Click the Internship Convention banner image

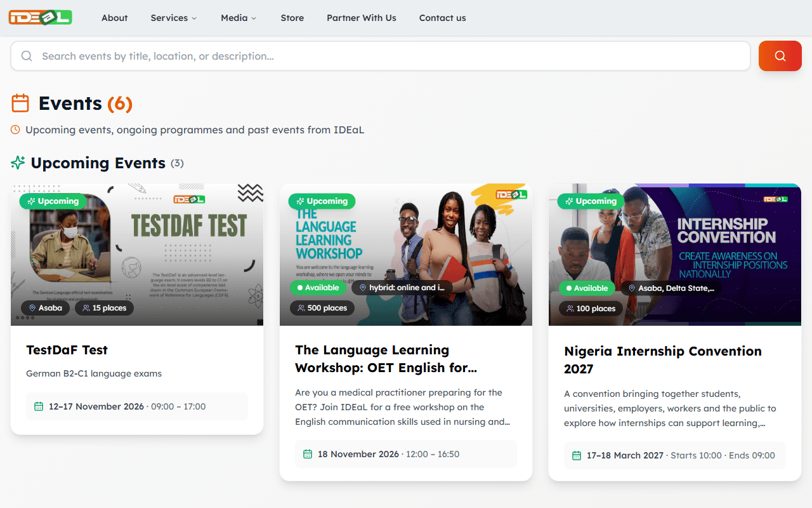(x=675, y=255)
